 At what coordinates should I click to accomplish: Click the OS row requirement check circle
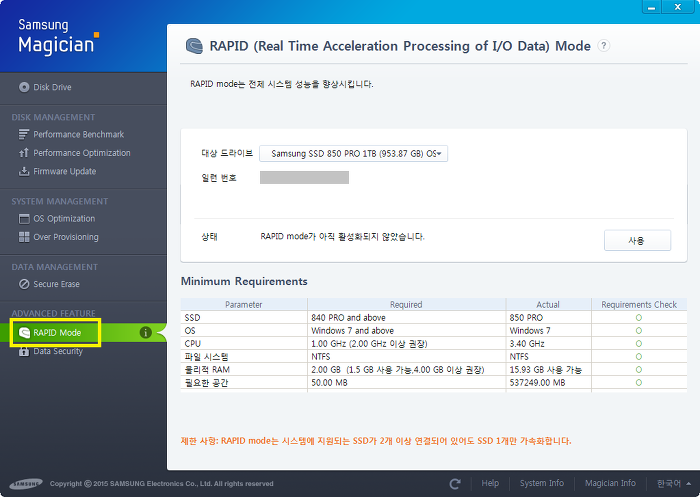[x=639, y=330]
